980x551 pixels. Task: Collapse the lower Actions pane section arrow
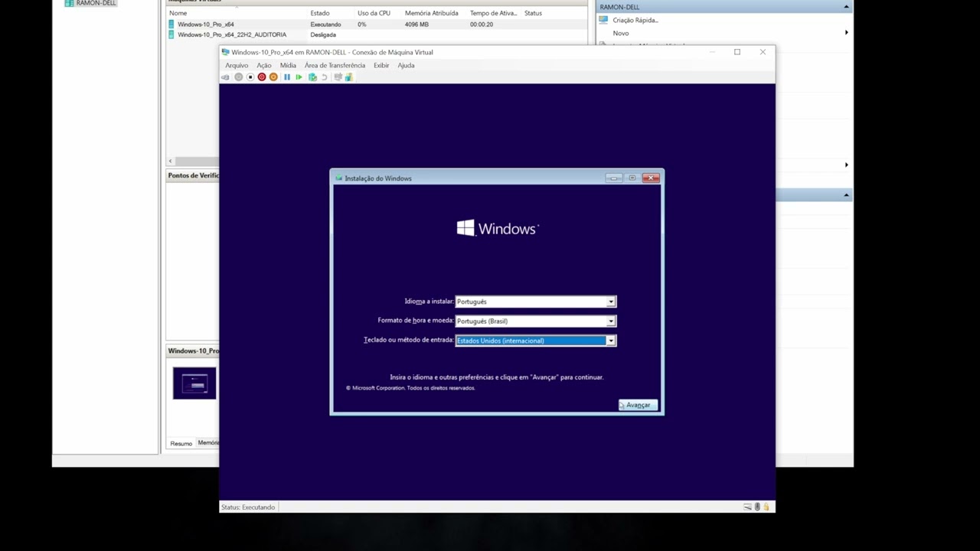pos(846,195)
